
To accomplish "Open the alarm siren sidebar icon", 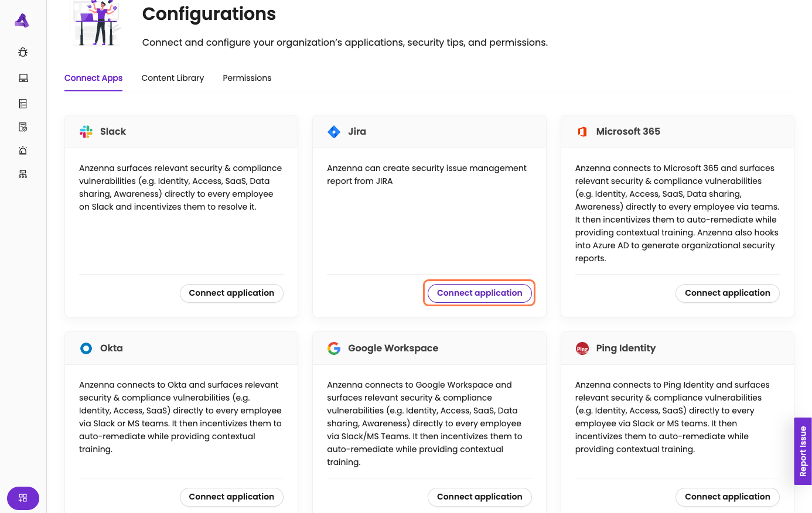I will [x=23, y=151].
